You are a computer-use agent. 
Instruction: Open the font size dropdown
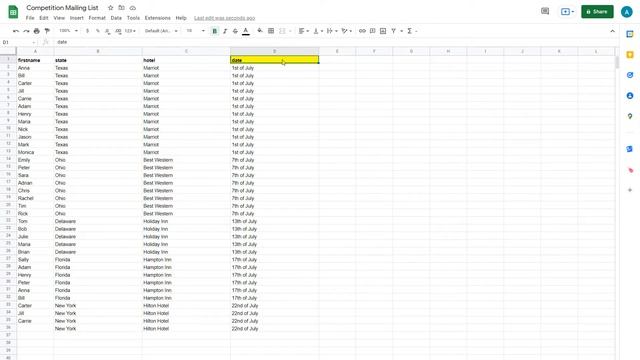195,31
